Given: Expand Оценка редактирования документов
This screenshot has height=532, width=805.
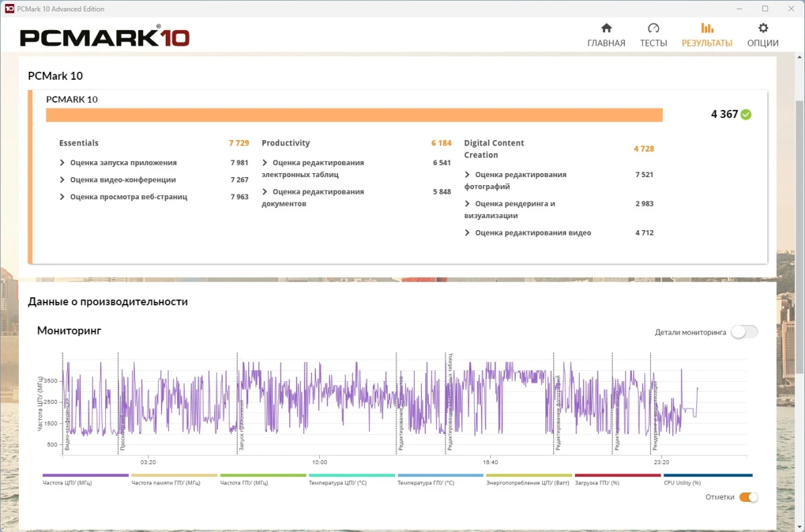Looking at the screenshot, I should coord(265,192).
